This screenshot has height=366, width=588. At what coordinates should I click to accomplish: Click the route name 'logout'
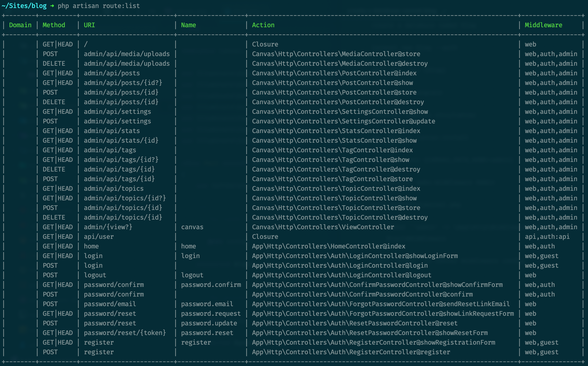point(192,275)
